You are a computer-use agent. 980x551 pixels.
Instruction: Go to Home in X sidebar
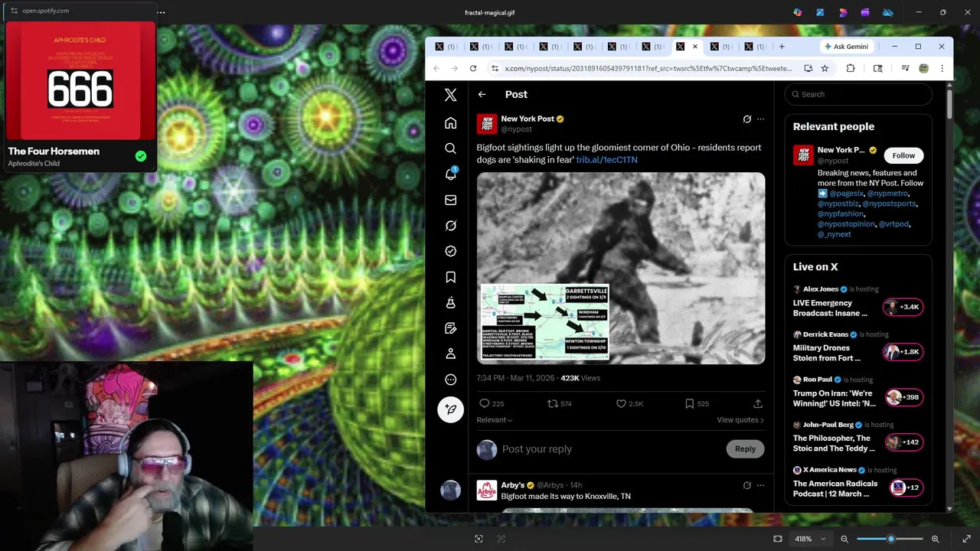pyautogui.click(x=450, y=123)
